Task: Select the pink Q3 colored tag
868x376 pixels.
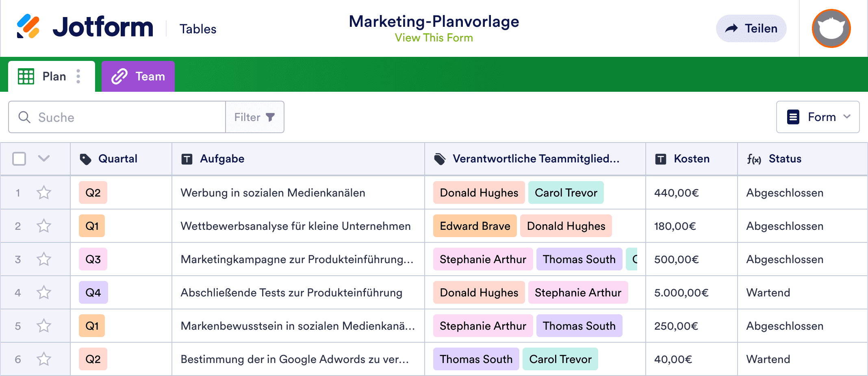Action: point(93,259)
